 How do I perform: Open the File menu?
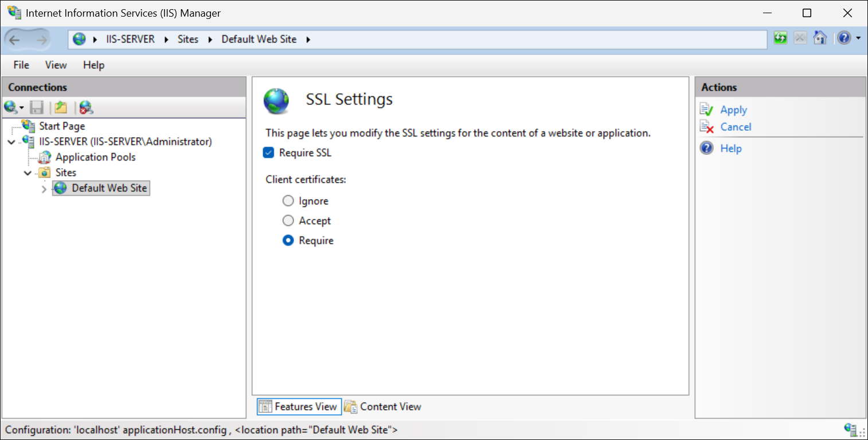pyautogui.click(x=21, y=65)
